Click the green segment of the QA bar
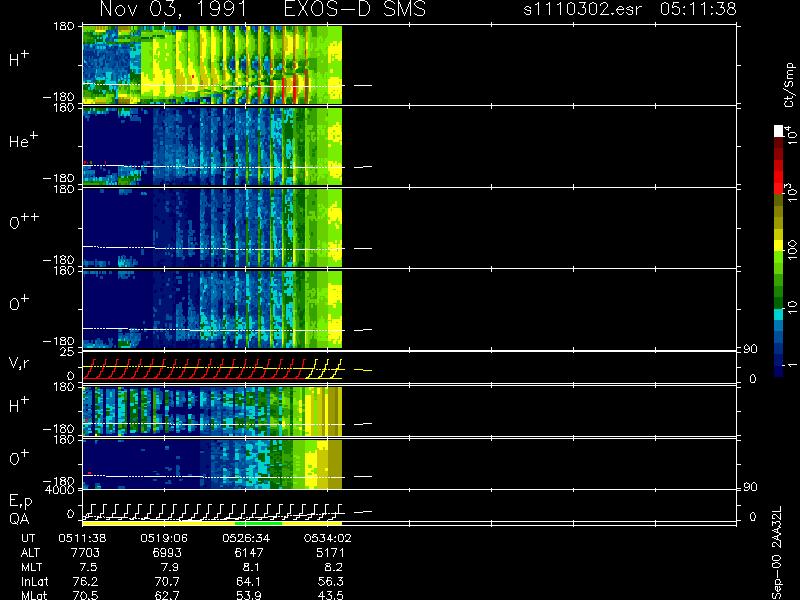 coord(258,523)
